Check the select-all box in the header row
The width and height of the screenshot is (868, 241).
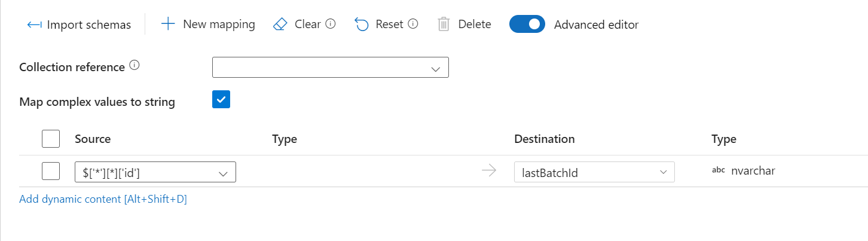click(x=51, y=139)
